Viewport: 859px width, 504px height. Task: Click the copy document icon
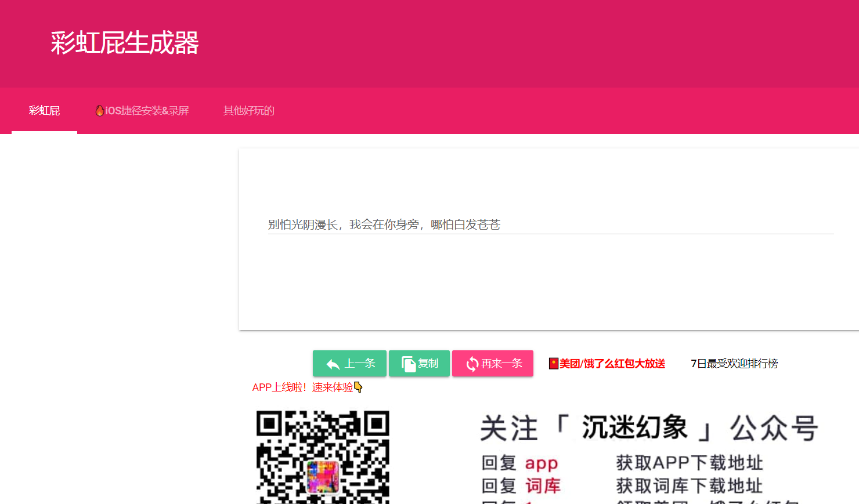coord(409,364)
